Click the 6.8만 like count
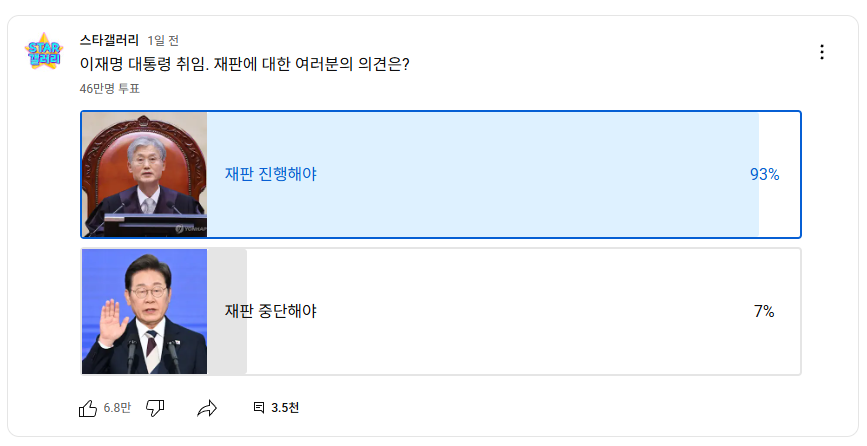Screen dimensions: 867x446 click(x=117, y=408)
